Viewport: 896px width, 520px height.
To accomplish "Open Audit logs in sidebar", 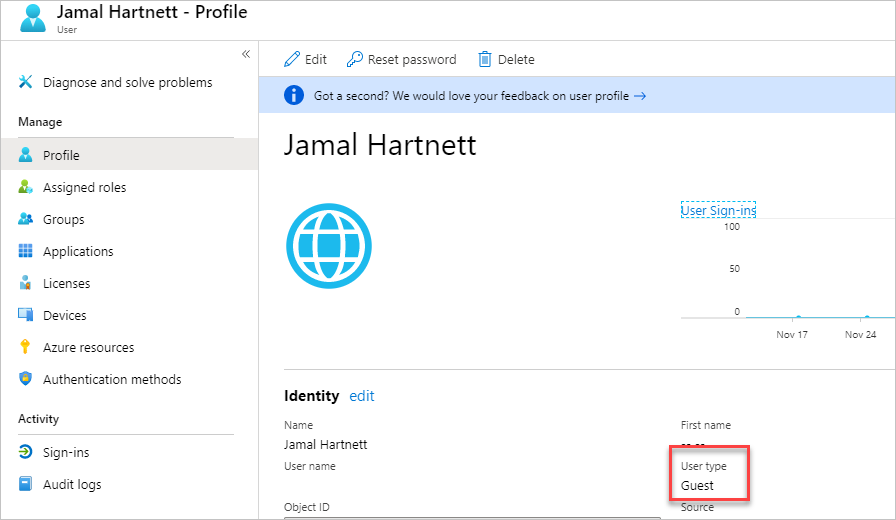I will coord(72,484).
